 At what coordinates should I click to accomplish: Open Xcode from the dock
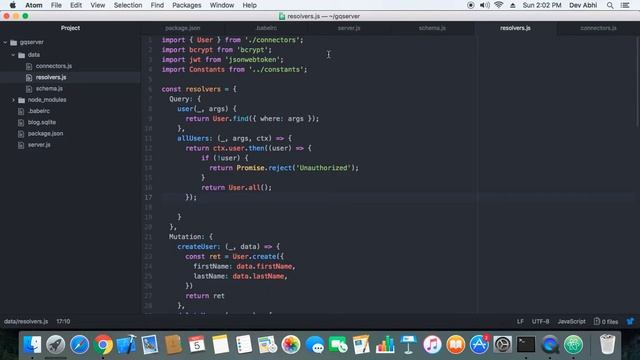pos(127,344)
